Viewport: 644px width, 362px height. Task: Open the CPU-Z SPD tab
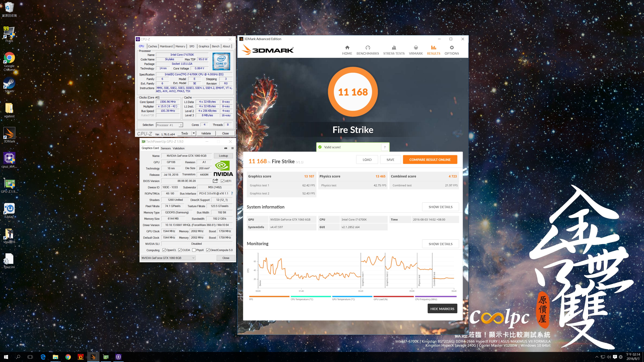tap(192, 46)
